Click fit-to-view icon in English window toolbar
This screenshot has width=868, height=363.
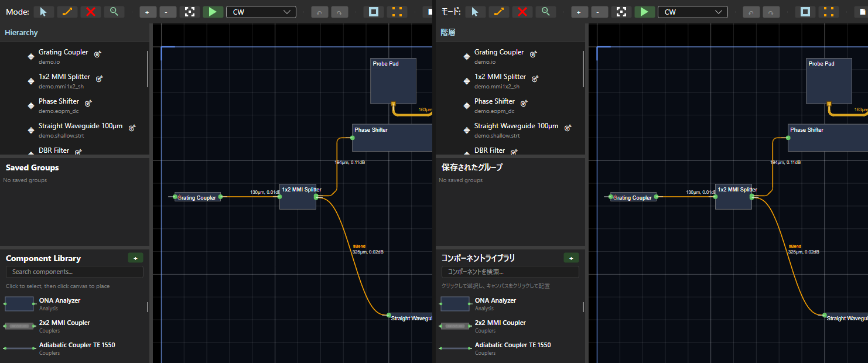pos(190,12)
